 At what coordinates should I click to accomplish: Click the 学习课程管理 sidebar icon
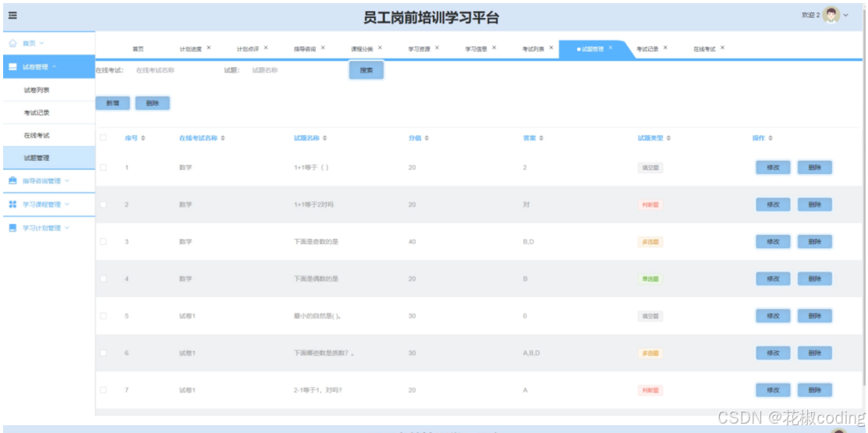pyautogui.click(x=12, y=204)
